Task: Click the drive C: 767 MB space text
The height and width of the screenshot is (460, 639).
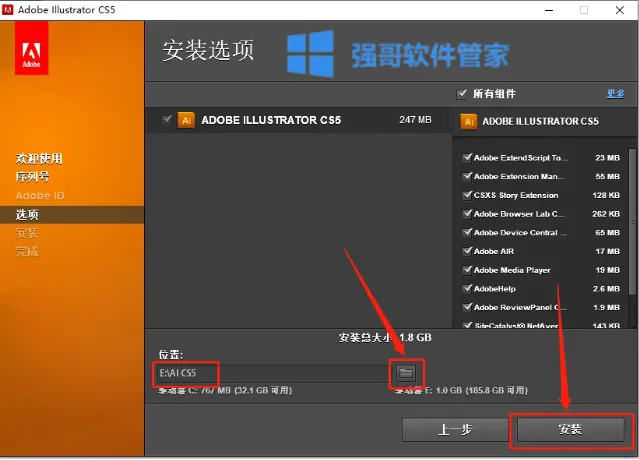Action: pyautogui.click(x=225, y=390)
